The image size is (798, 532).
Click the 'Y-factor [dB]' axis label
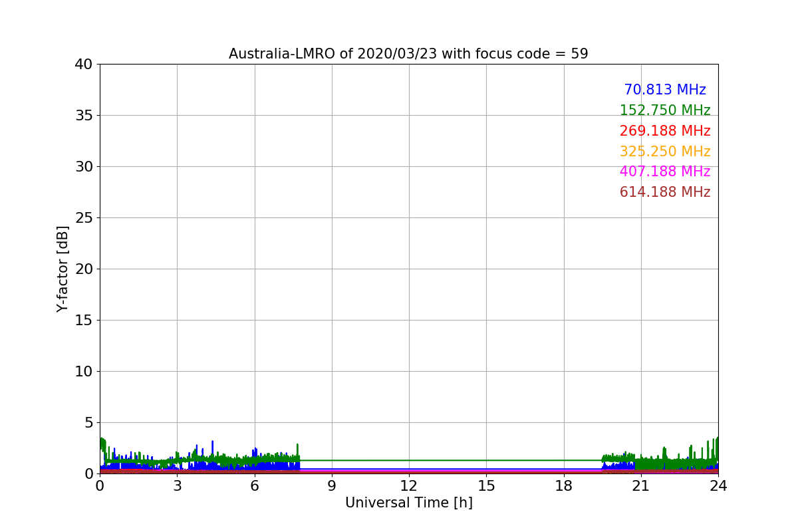tap(63, 269)
